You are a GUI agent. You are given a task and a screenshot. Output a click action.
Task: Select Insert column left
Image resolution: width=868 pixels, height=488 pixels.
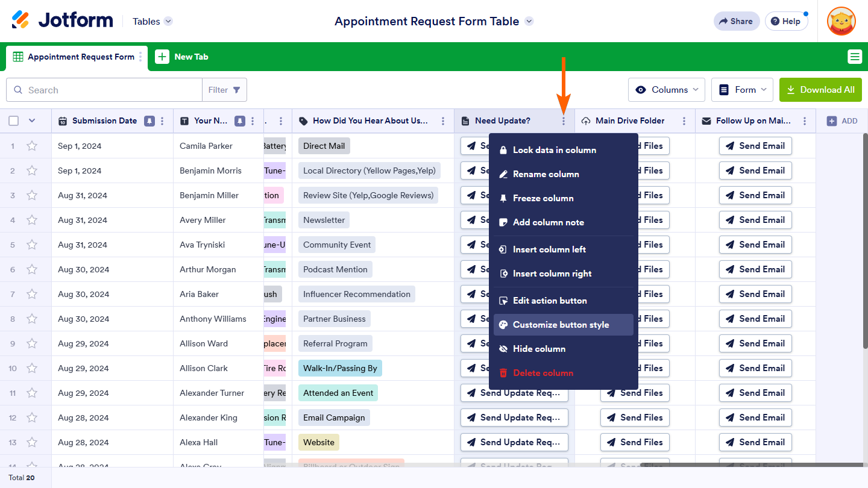564,249
